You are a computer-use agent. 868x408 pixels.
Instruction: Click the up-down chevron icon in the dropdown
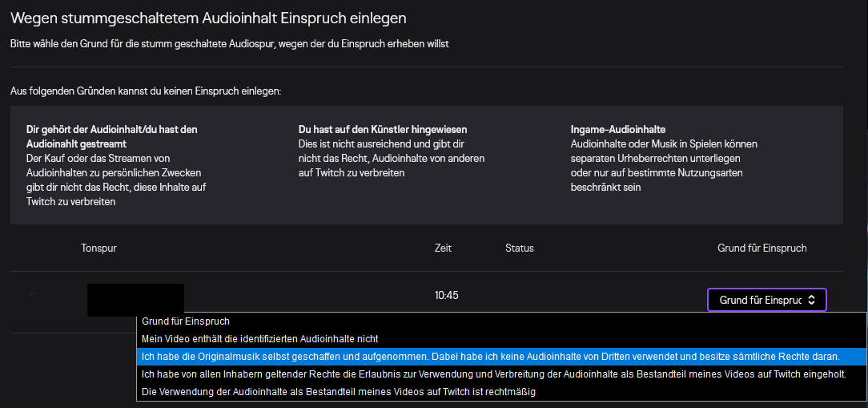811,300
